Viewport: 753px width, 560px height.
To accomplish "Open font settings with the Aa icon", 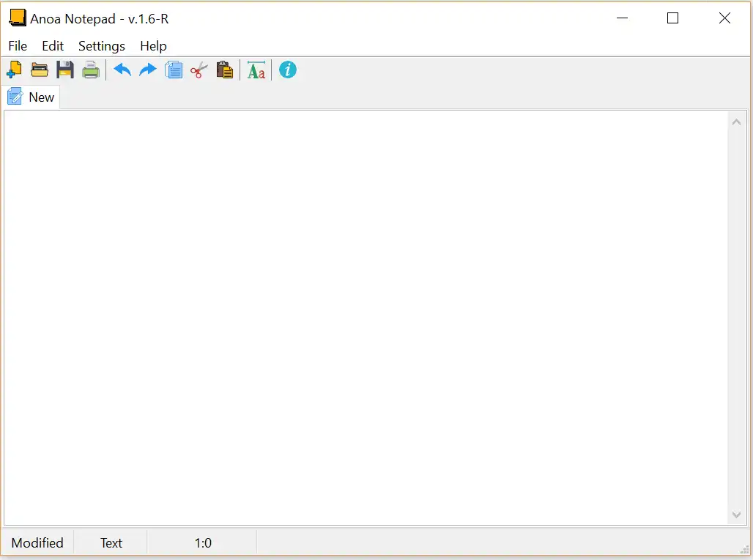I will click(256, 70).
